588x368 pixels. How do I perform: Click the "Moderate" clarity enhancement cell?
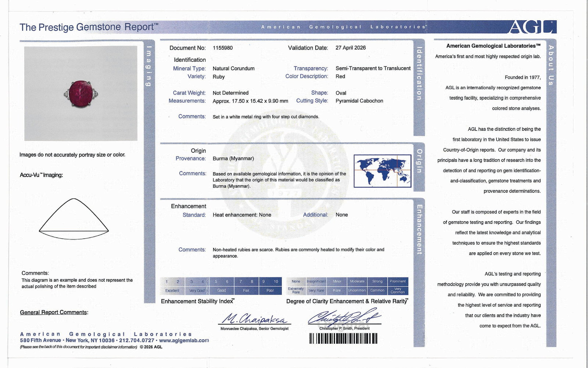point(357,281)
